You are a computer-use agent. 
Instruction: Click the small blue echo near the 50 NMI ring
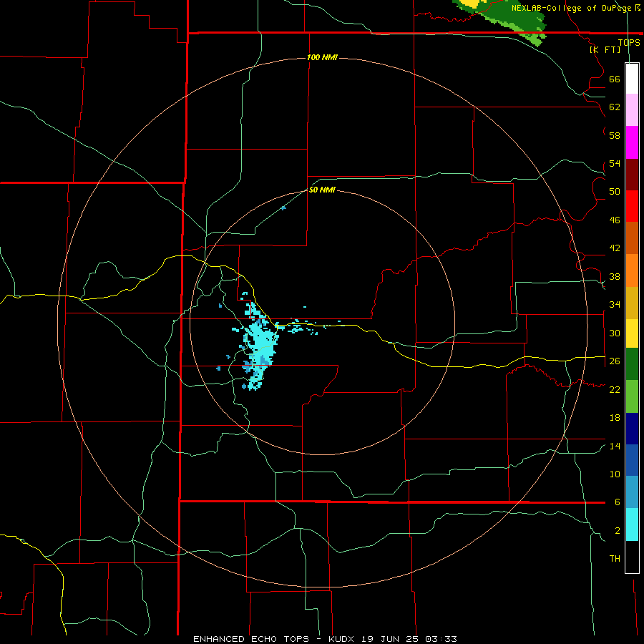[x=283, y=208]
